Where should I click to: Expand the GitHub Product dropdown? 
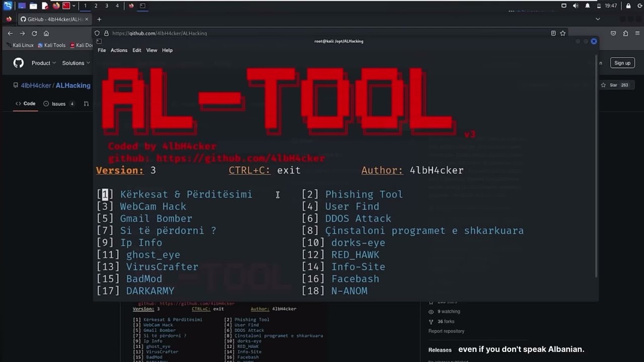pos(44,63)
